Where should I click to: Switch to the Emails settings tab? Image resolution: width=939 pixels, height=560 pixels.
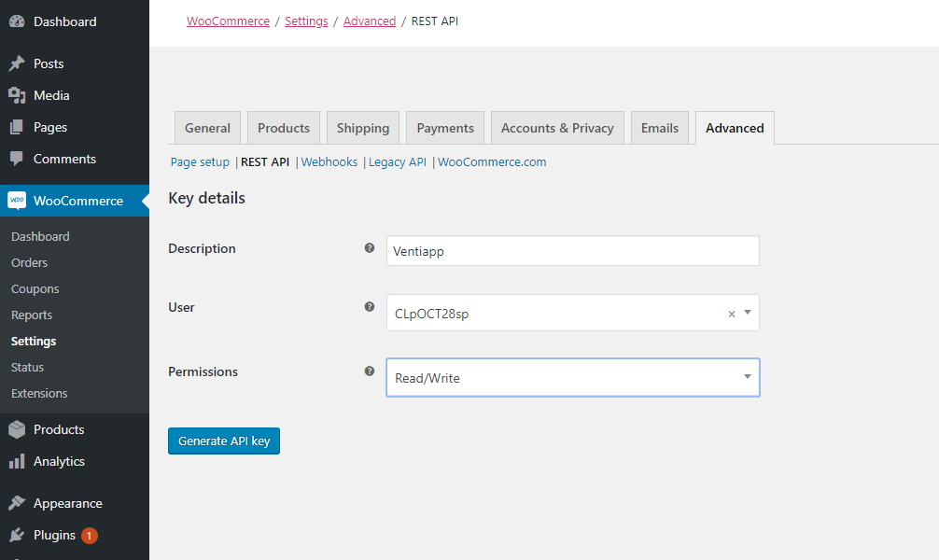(660, 128)
